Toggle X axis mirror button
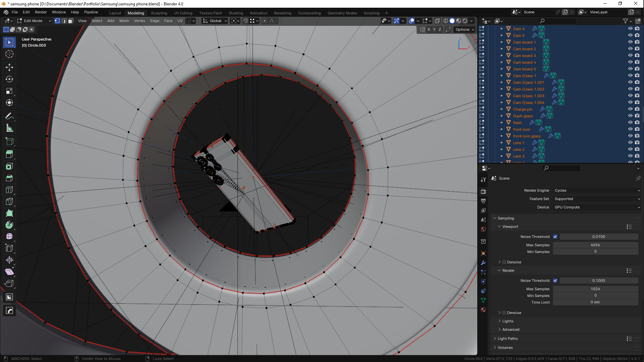644x362 pixels. click(x=429, y=29)
